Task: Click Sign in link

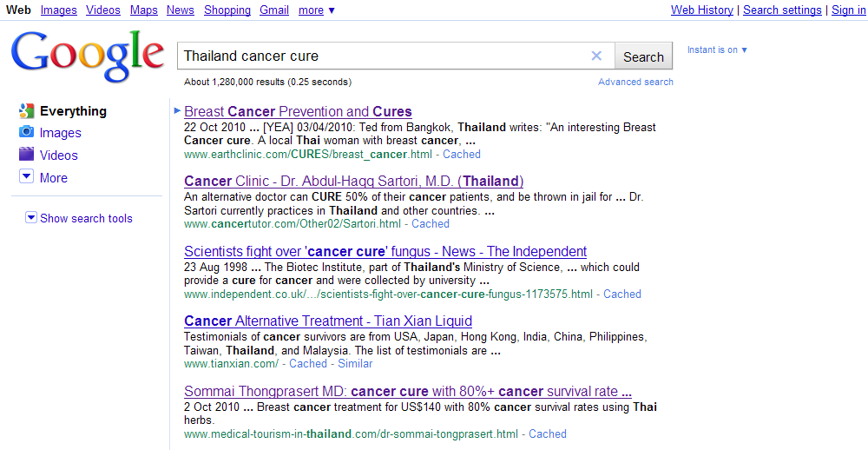Action: (x=848, y=10)
